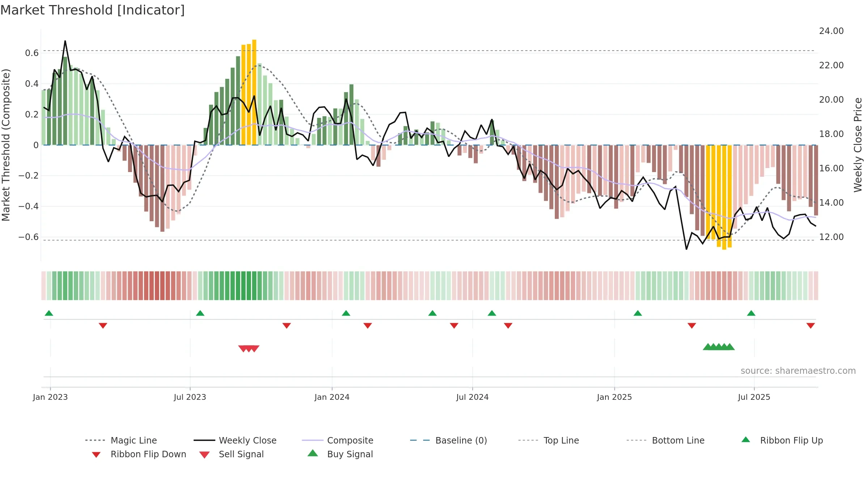Screen dimensions: 868x488
Task: Click the Ribbon Flip Up marker just after Jul 2023
Action: point(200,313)
